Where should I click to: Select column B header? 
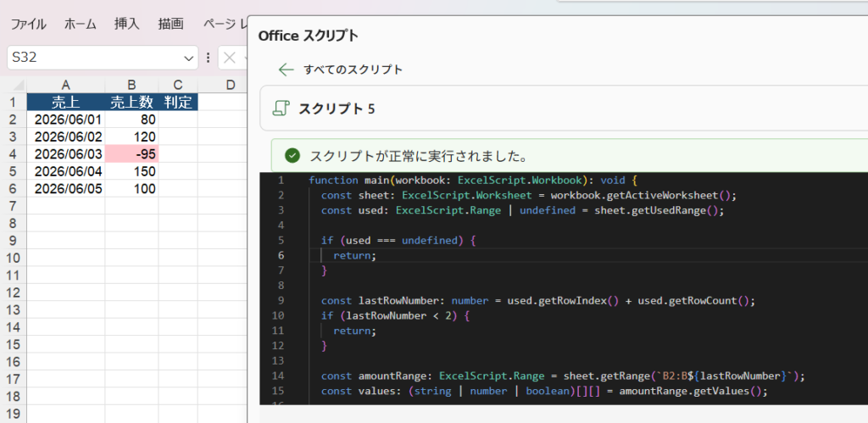coord(131,86)
